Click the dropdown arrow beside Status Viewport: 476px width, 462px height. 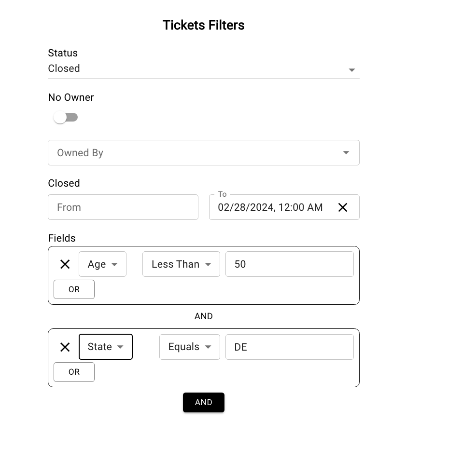352,69
